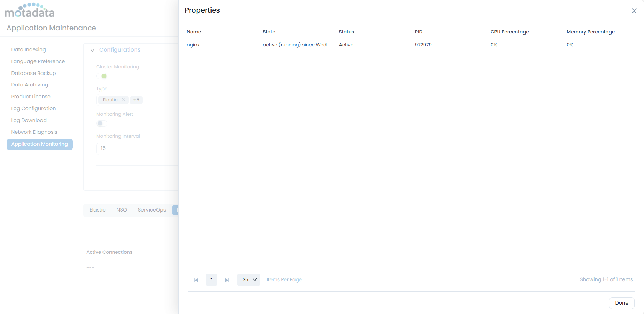
Task: Click the Done button
Action: 622,303
